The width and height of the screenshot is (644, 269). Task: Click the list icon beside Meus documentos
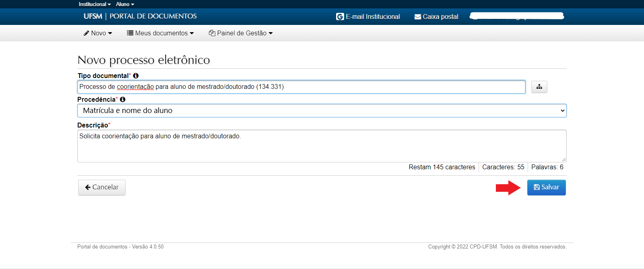coord(130,33)
